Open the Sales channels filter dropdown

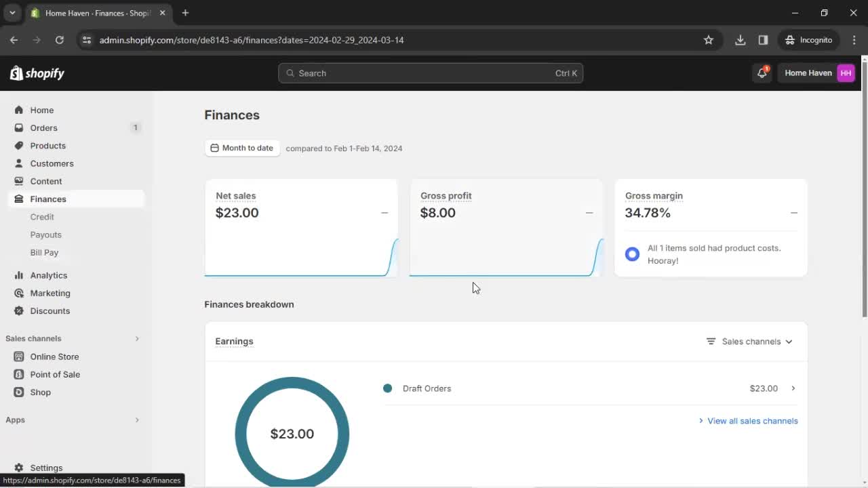point(749,342)
